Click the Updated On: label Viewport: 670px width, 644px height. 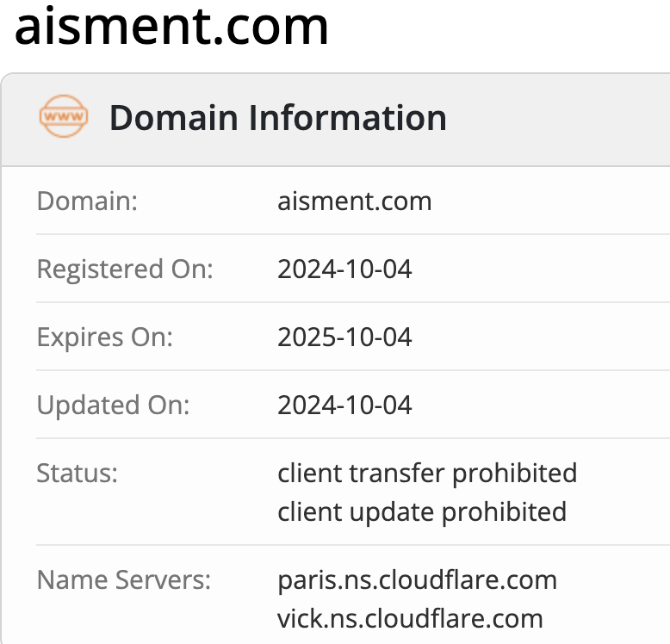pos(113,406)
